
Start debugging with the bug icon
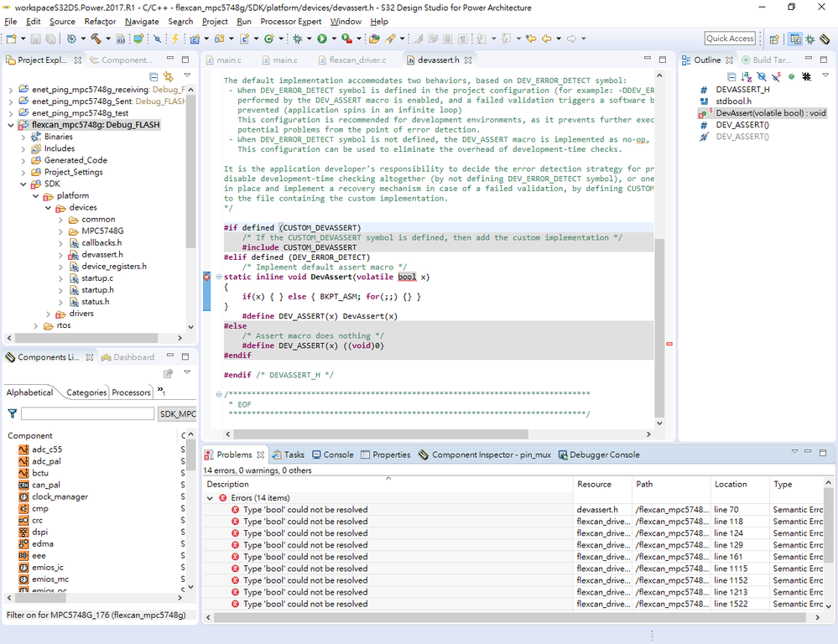coord(297,39)
